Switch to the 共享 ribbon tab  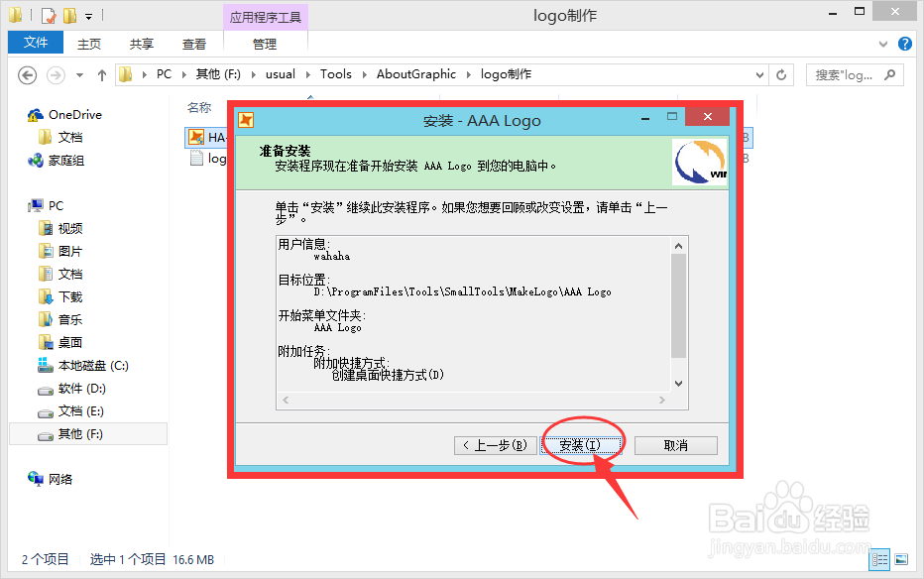142,45
